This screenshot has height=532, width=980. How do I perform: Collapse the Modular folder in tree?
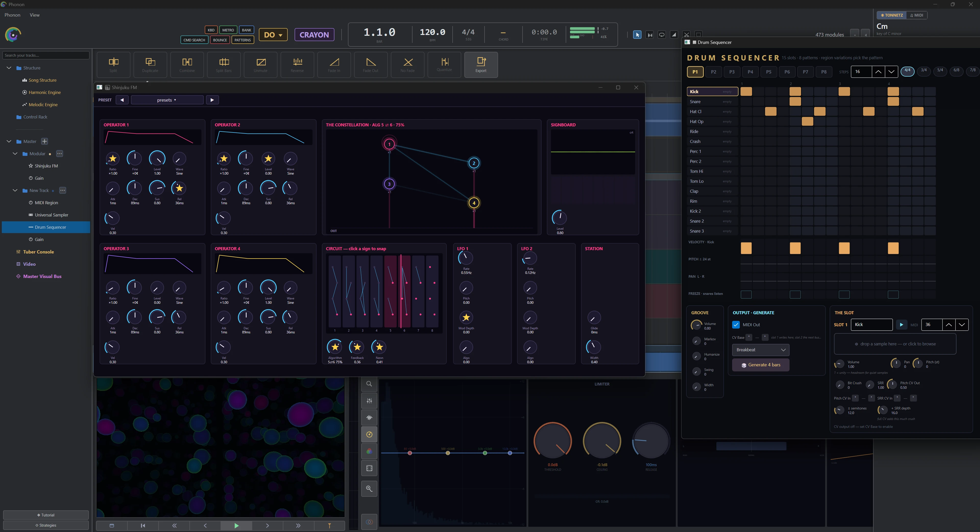click(x=15, y=154)
